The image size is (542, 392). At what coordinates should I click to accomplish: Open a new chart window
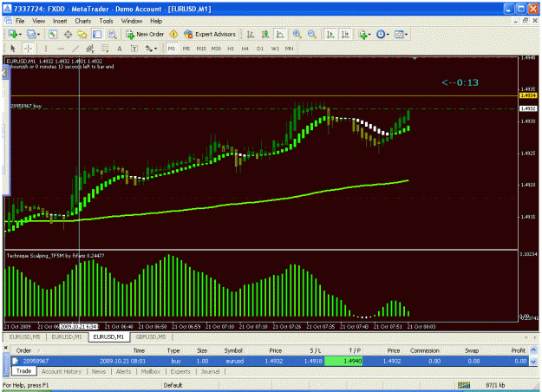(x=13, y=34)
